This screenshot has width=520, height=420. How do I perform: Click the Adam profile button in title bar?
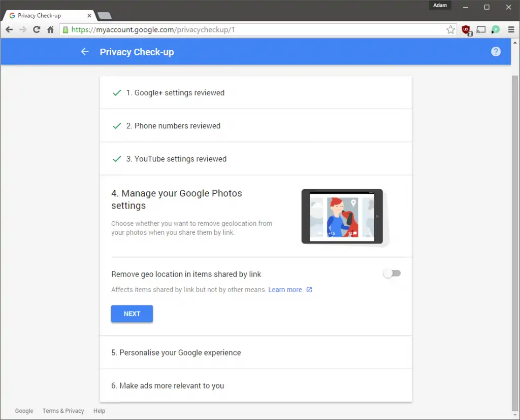click(x=440, y=5)
